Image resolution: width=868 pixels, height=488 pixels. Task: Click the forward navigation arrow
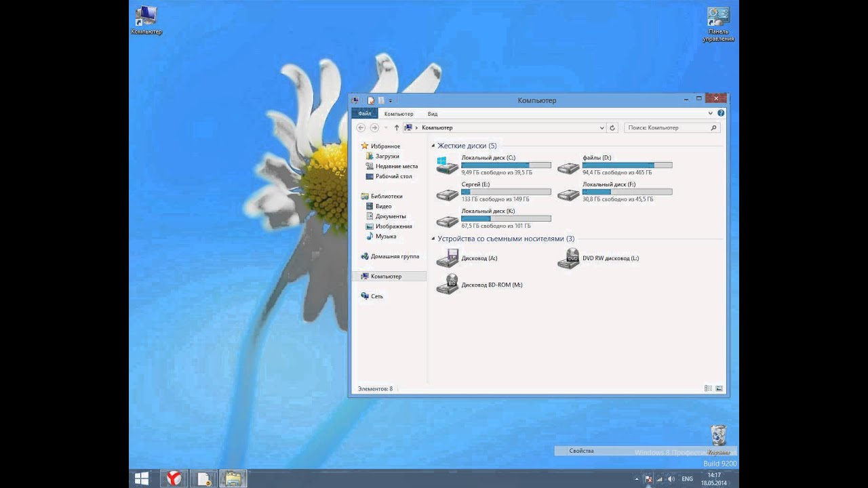(374, 127)
